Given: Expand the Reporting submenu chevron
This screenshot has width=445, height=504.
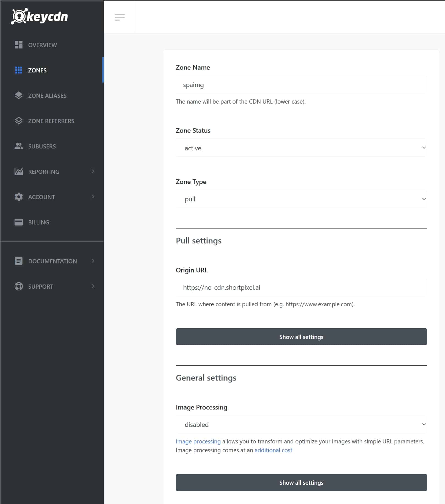Looking at the screenshot, I should tap(93, 171).
